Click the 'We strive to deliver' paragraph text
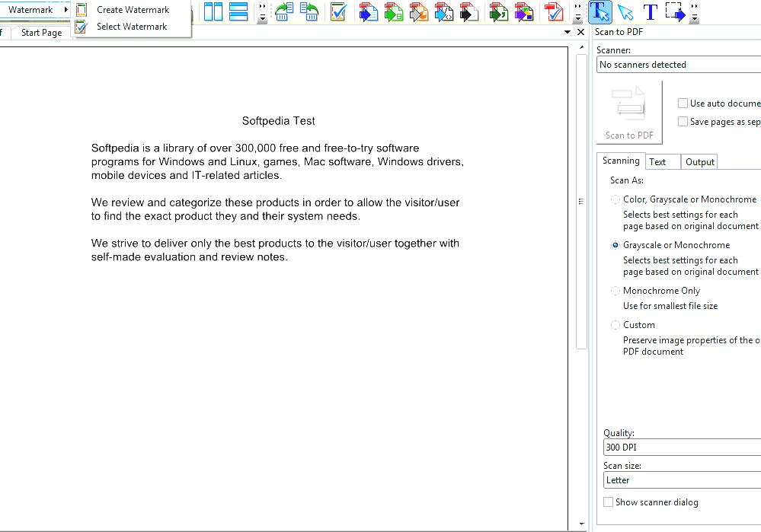This screenshot has height=532, width=761. (275, 250)
